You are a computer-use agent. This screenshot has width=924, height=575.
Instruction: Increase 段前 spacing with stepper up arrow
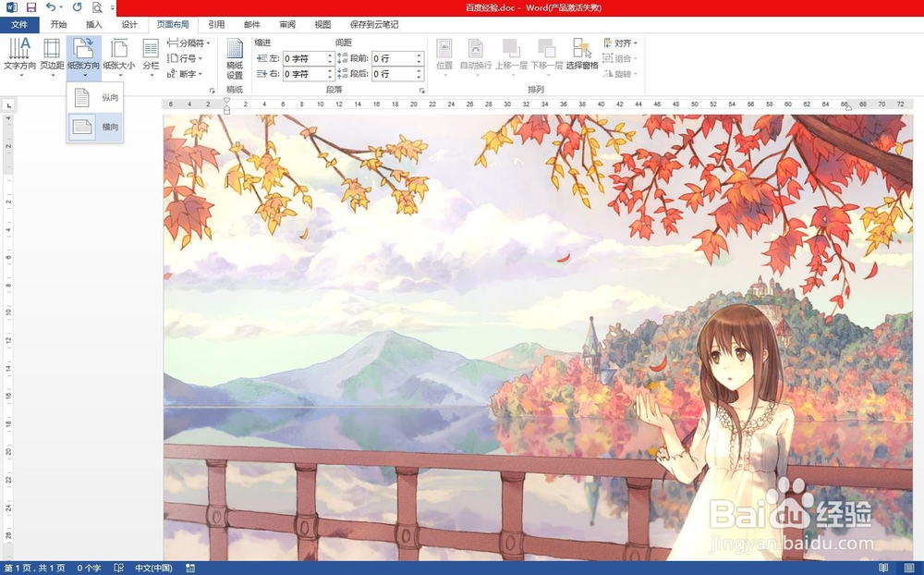click(419, 55)
